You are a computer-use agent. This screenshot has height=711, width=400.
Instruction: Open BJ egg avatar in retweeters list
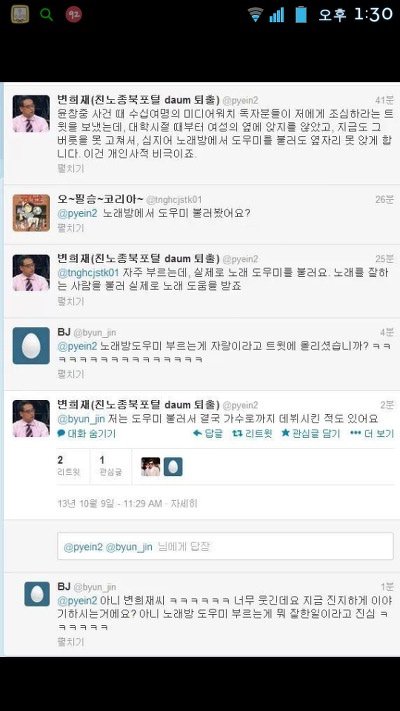pyautogui.click(x=173, y=467)
